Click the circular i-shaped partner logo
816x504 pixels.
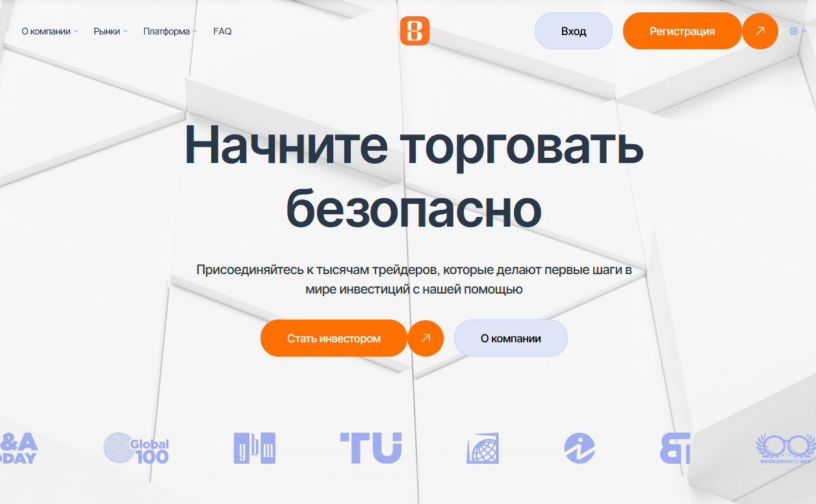[580, 448]
